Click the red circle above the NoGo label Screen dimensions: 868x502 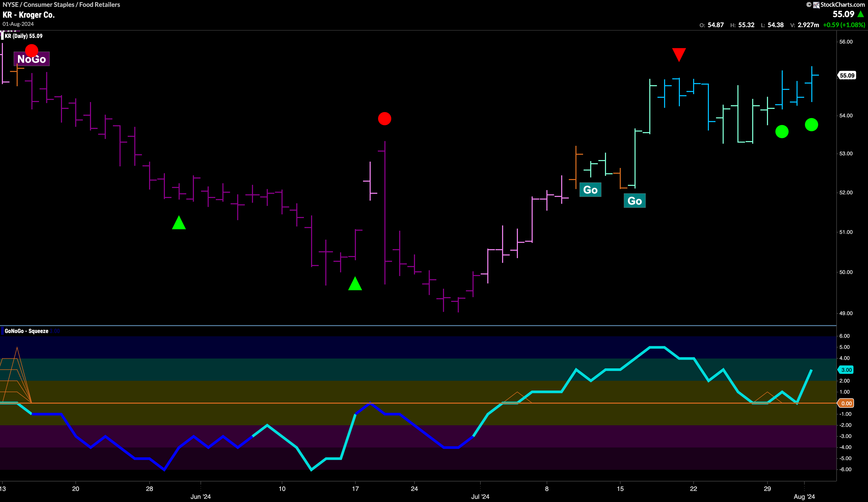tap(32, 51)
